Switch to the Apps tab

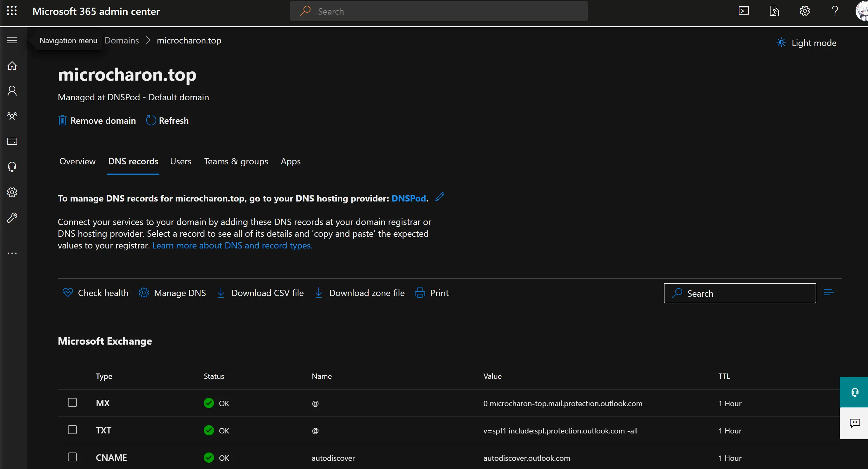pos(290,161)
